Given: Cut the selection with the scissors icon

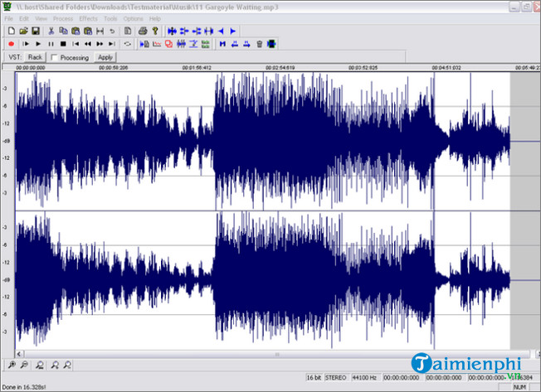Looking at the screenshot, I should (51, 31).
